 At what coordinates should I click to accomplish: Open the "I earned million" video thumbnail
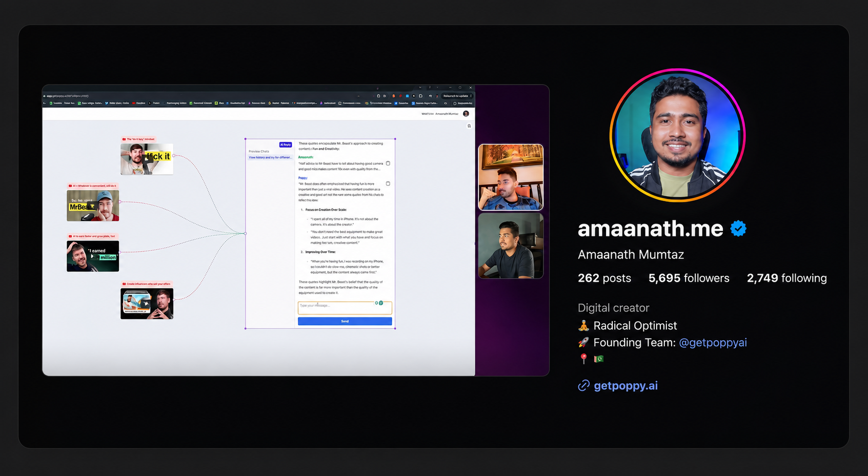pyautogui.click(x=93, y=256)
